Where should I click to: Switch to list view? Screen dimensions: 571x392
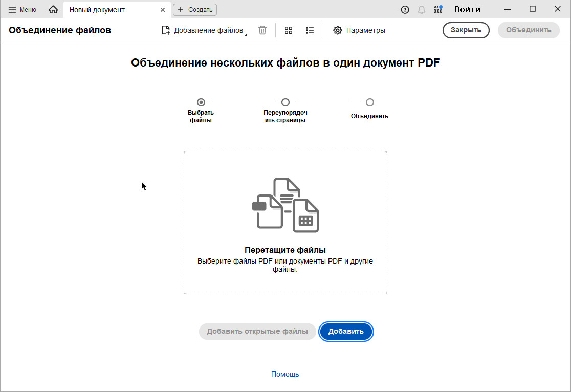point(310,30)
